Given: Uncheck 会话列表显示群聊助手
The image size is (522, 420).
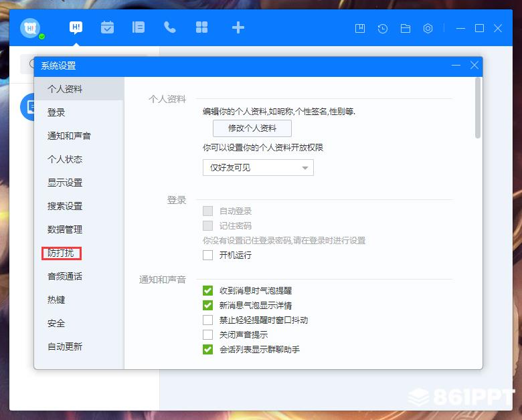Looking at the screenshot, I should tap(207, 350).
